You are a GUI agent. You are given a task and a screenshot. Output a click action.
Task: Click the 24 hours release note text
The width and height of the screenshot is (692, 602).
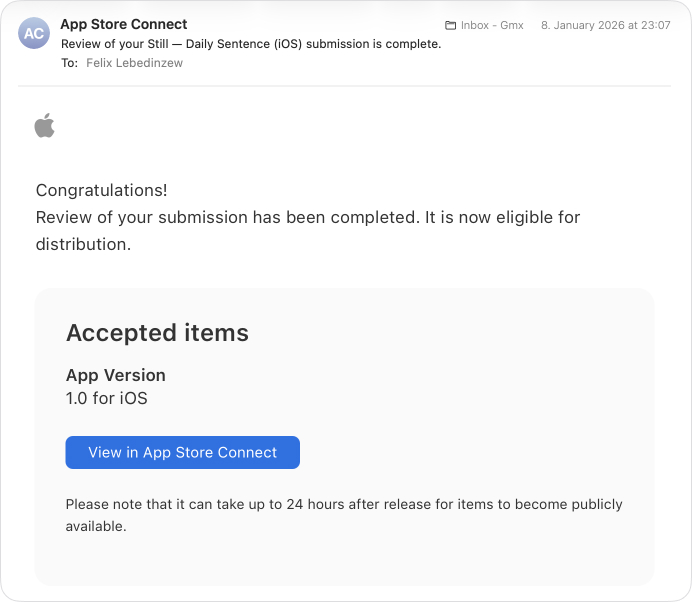(x=344, y=515)
